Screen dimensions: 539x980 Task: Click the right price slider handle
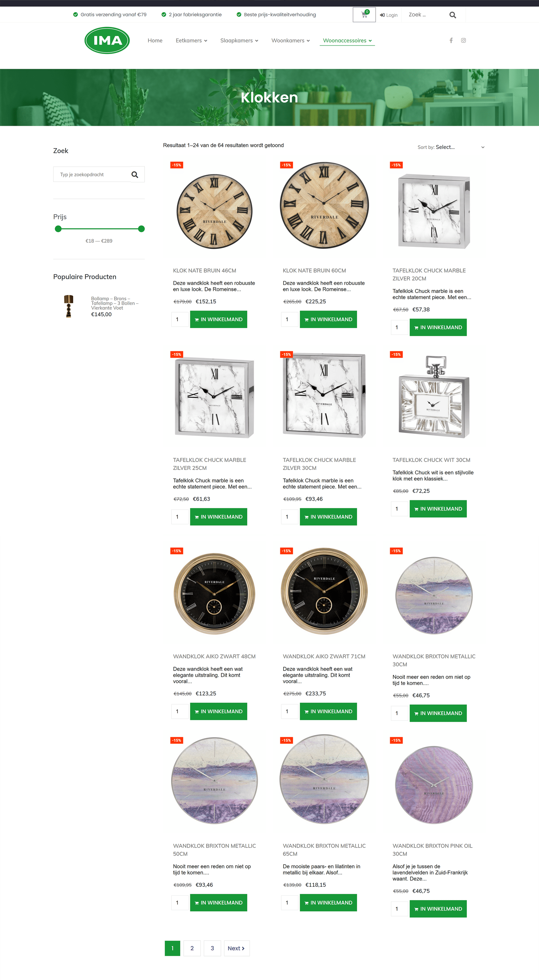point(141,229)
